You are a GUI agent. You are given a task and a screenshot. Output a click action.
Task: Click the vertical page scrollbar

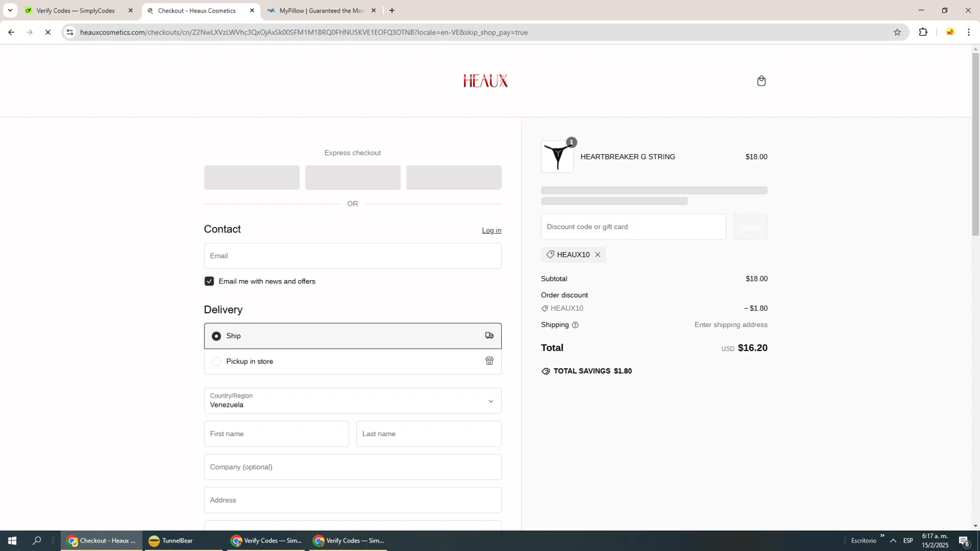pos(975,144)
